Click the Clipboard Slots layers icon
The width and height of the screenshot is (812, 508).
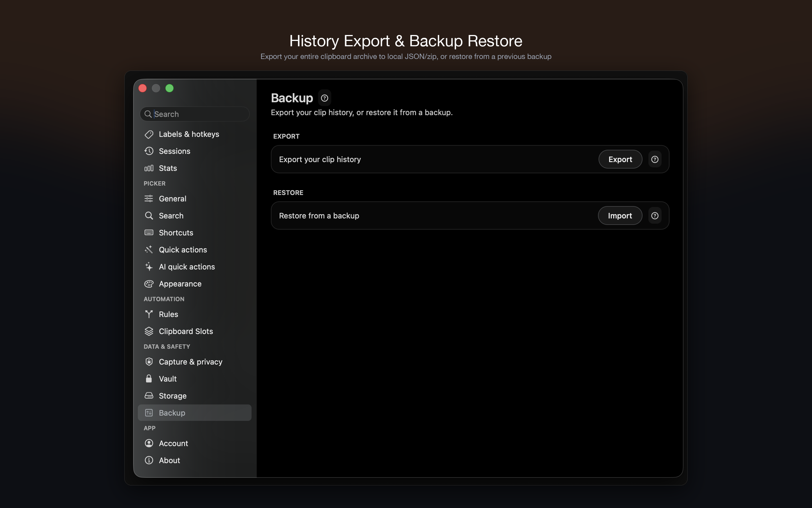[x=149, y=331]
